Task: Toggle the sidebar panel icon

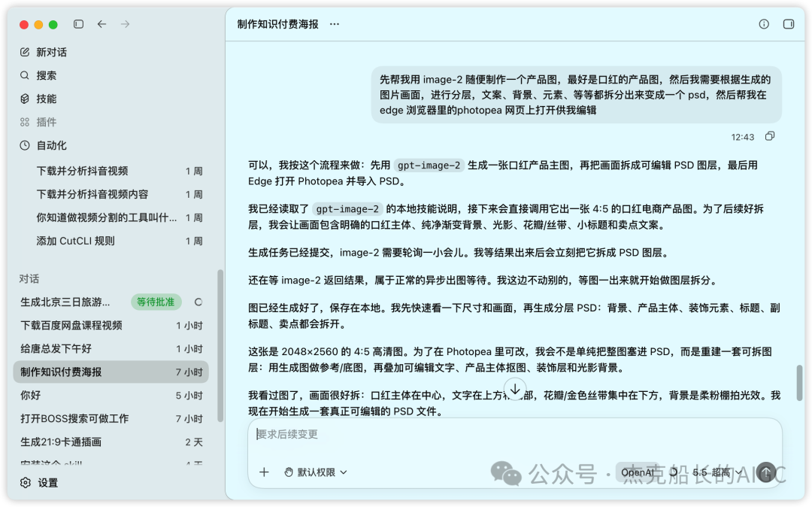Action: point(79,24)
